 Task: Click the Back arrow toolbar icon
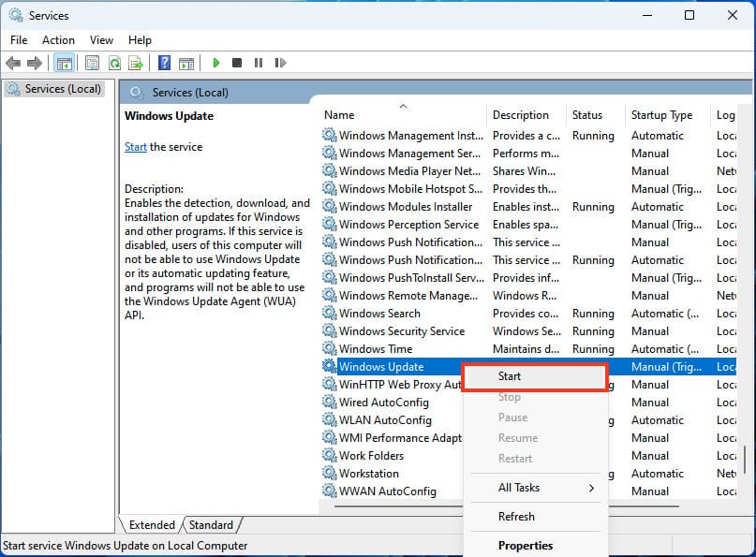[x=13, y=63]
